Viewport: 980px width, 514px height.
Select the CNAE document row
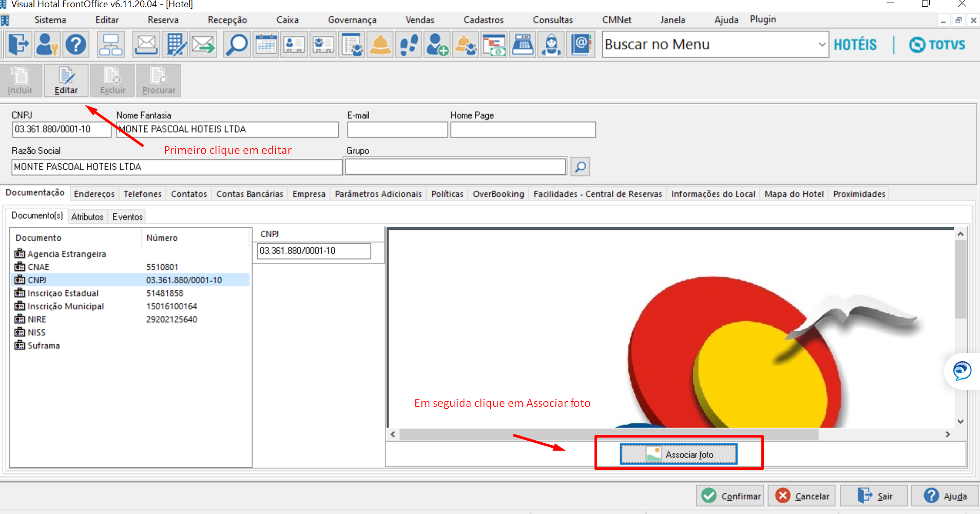130,267
